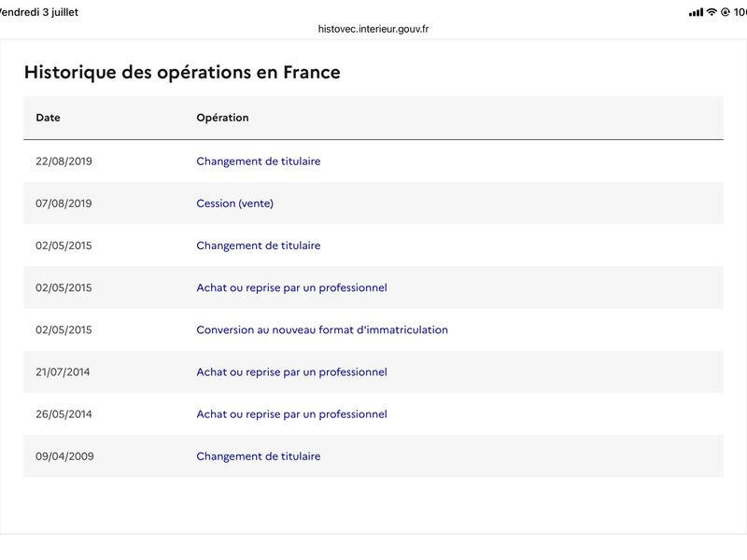This screenshot has width=747, height=560.
Task: Tap the orientation lock status icon
Action: click(726, 12)
